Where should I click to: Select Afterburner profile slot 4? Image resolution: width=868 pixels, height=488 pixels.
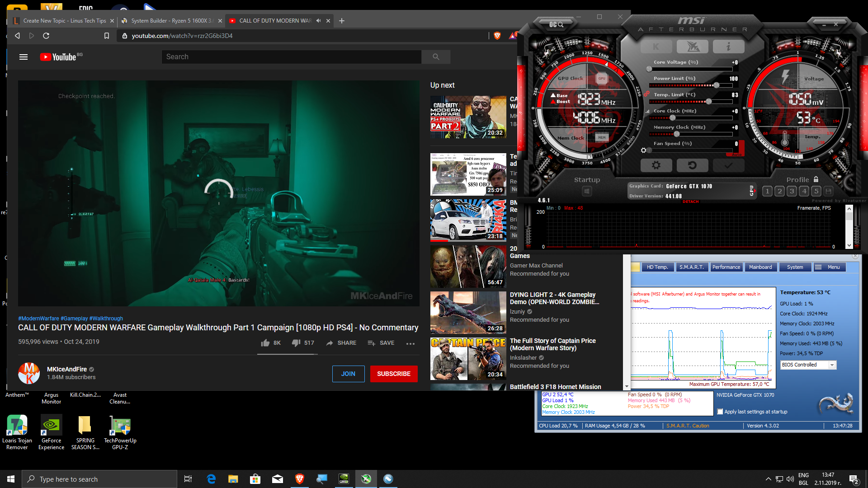pos(804,192)
